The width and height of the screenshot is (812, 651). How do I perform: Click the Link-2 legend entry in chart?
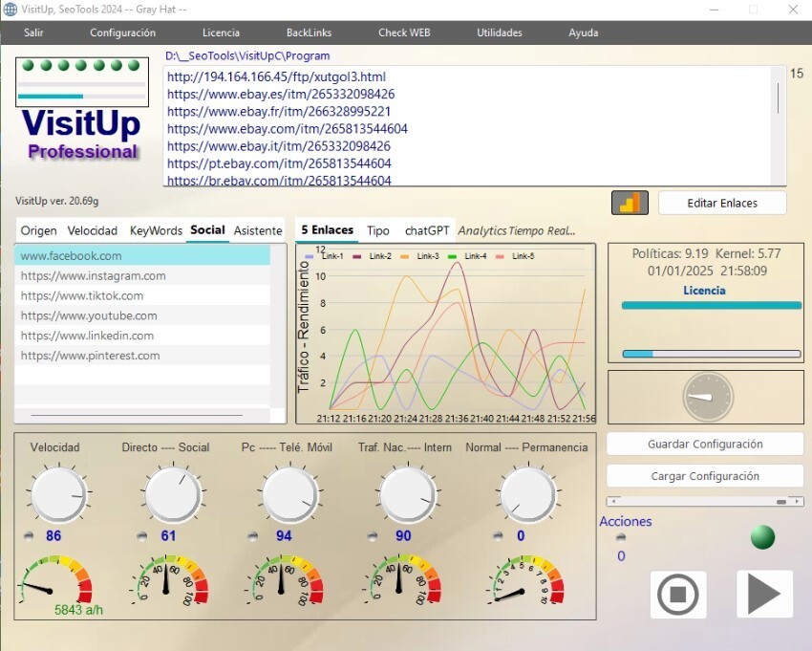click(x=373, y=256)
